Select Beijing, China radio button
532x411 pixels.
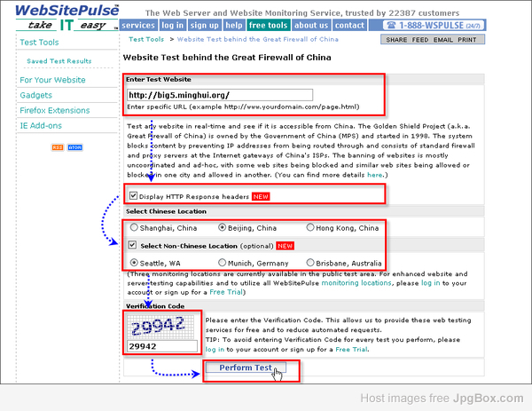tap(222, 227)
